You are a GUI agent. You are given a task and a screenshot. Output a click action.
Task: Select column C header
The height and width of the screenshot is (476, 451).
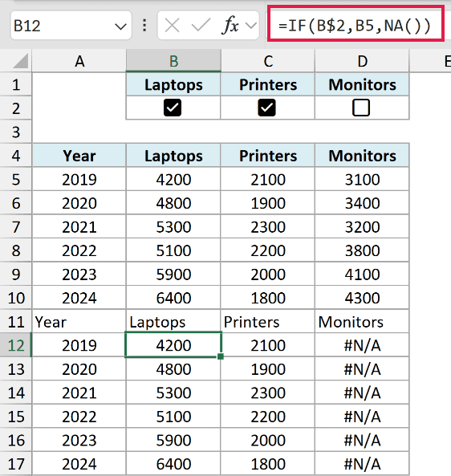pos(268,61)
